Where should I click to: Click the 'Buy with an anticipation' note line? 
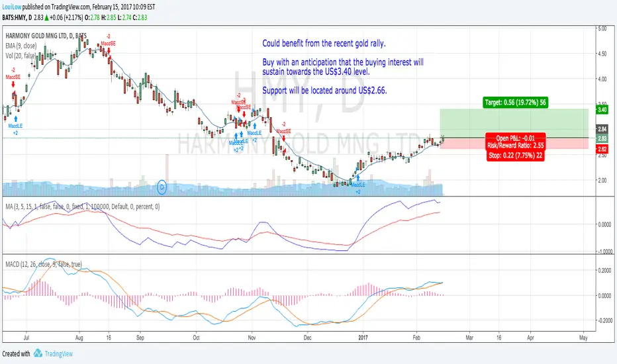343,62
